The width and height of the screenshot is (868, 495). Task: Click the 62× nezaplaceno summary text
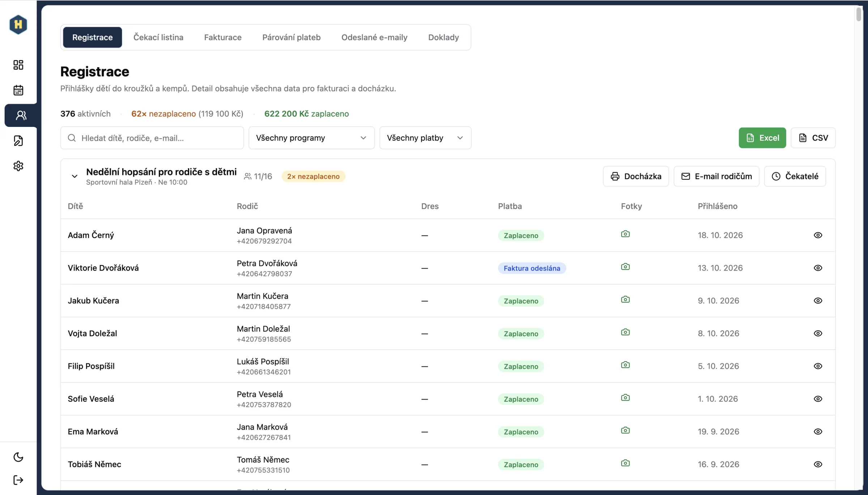click(163, 114)
